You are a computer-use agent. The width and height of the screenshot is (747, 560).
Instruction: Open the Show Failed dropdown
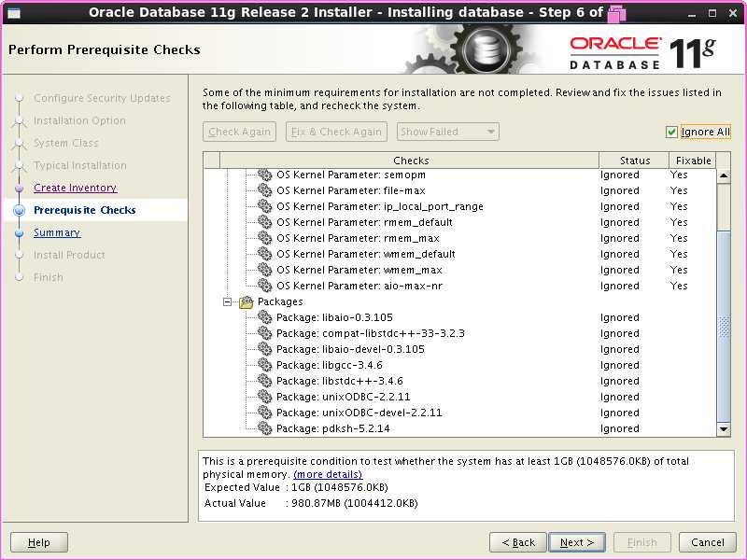coord(448,132)
